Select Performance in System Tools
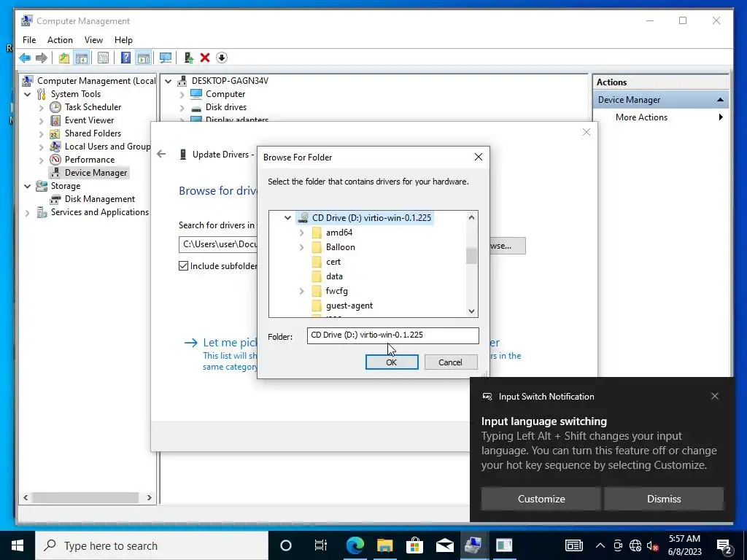The width and height of the screenshot is (747, 560). 90,160
